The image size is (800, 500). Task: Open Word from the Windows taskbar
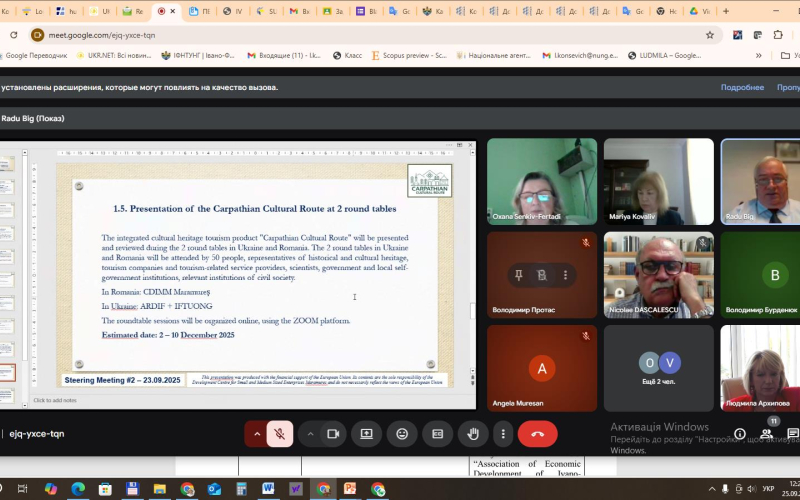click(x=268, y=489)
